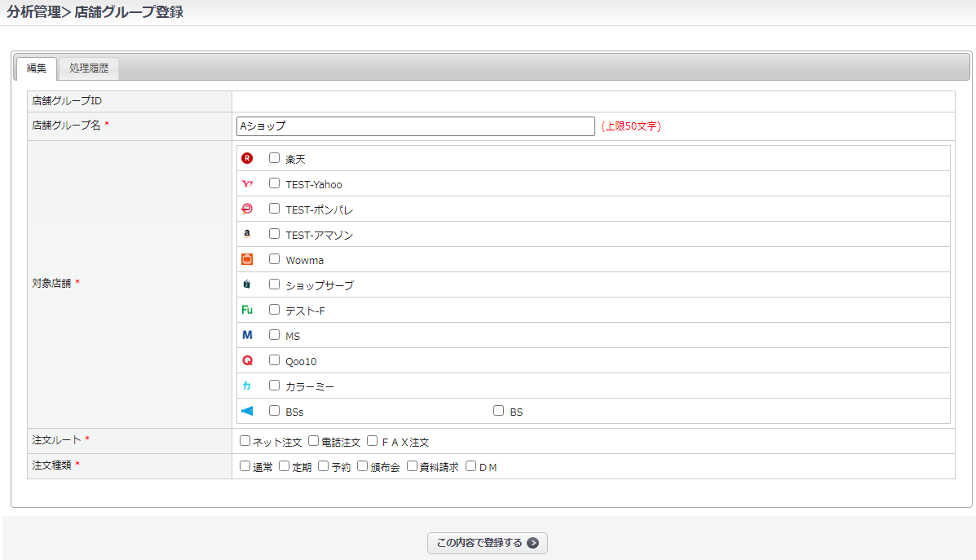Click the 注文種類 label
Screen dimensions: 976x560
51,465
